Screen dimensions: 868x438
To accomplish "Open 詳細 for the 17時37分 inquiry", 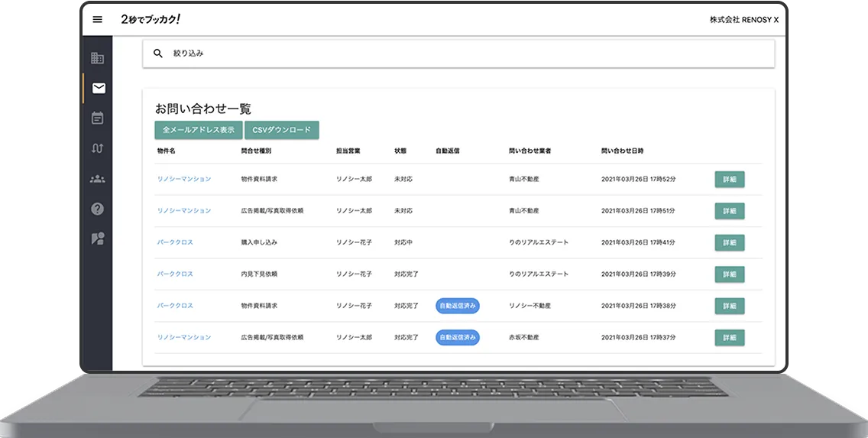I will [x=730, y=337].
